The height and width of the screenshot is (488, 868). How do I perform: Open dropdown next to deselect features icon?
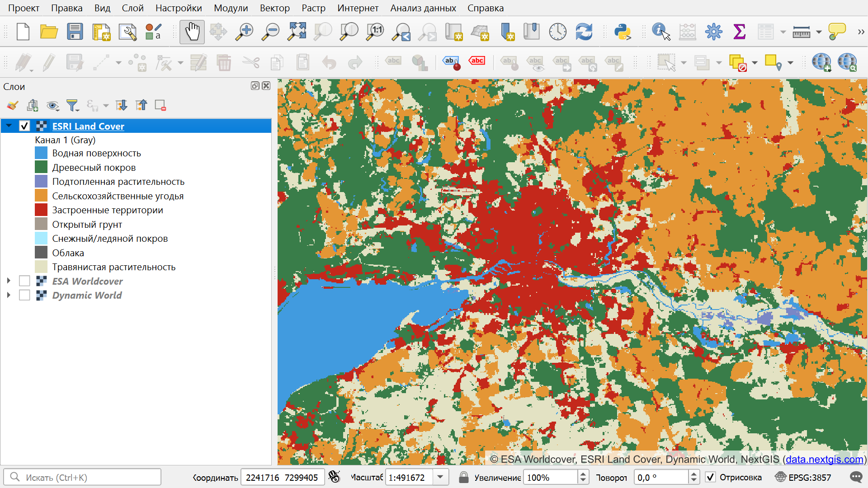[x=755, y=63]
